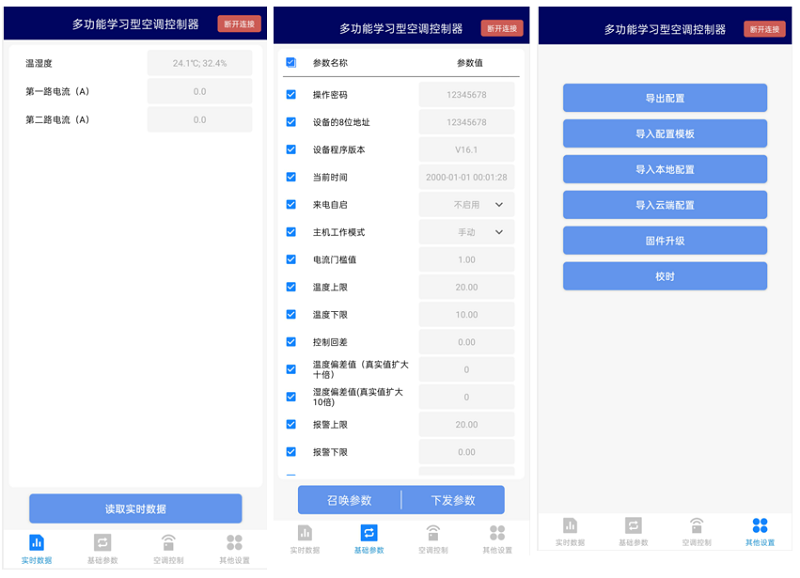Image resolution: width=800 pixels, height=578 pixels.
Task: Select 导出配置 on the settings screen
Action: (665, 98)
